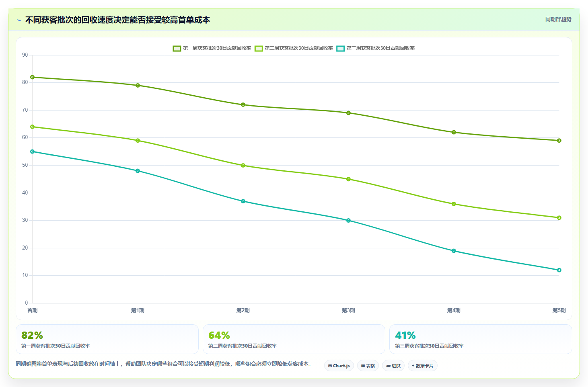Select the 41% stat card value

click(405, 335)
